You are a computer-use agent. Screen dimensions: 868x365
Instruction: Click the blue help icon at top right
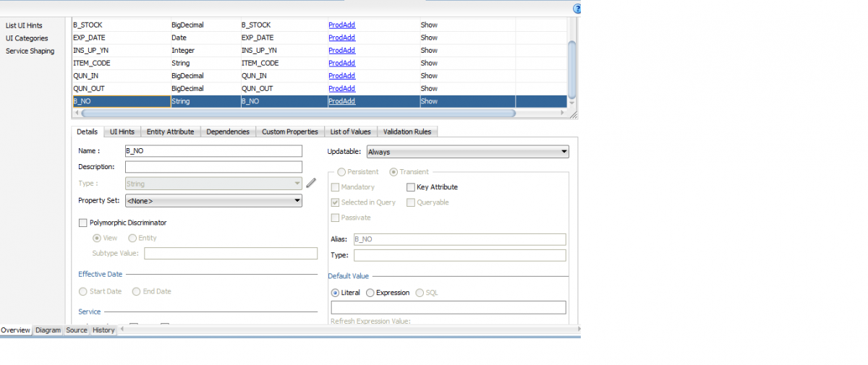pyautogui.click(x=576, y=9)
